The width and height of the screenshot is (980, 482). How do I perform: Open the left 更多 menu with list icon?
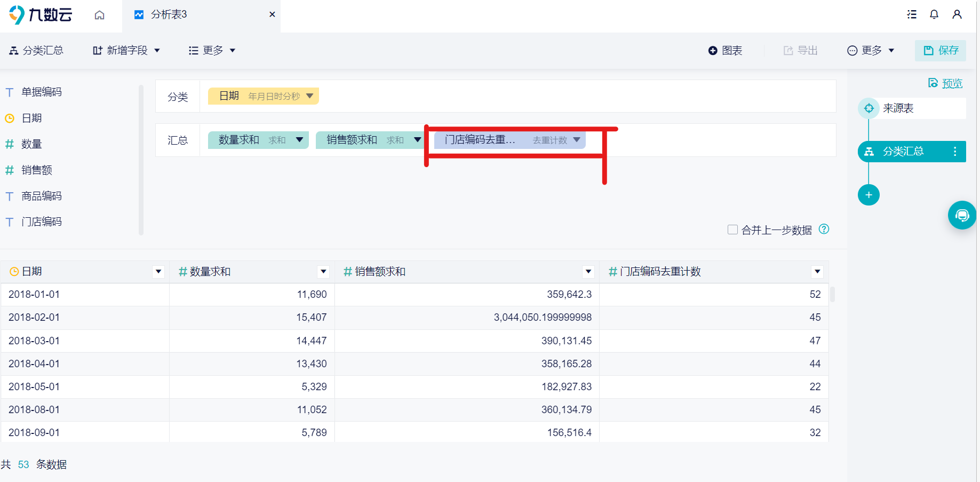point(212,50)
